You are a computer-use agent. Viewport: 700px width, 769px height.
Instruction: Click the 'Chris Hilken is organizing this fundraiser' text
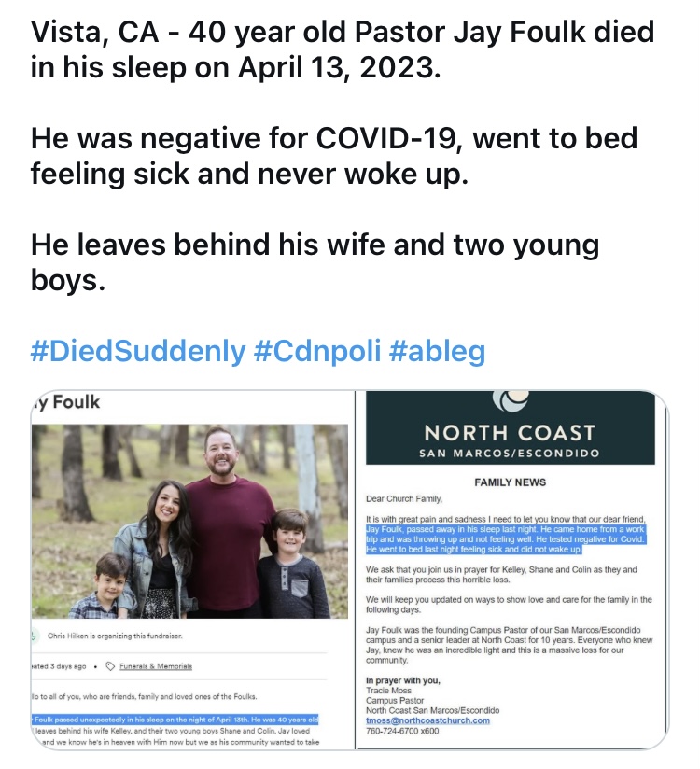click(115, 636)
